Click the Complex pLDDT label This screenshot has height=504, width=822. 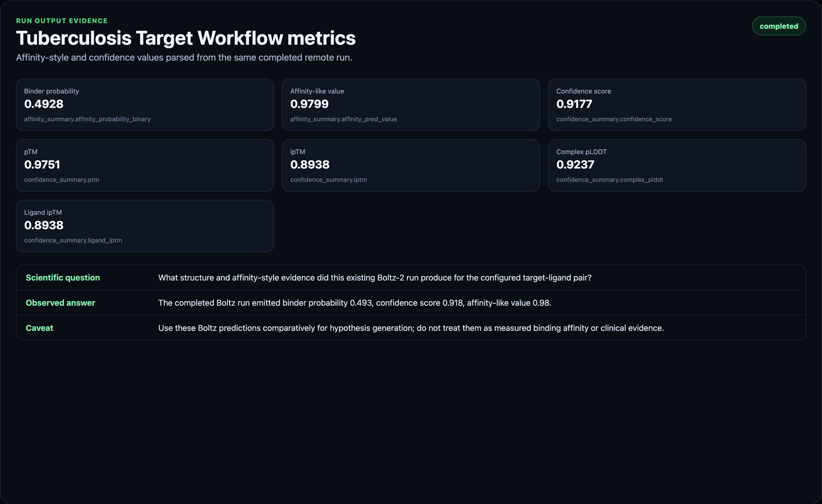click(581, 152)
